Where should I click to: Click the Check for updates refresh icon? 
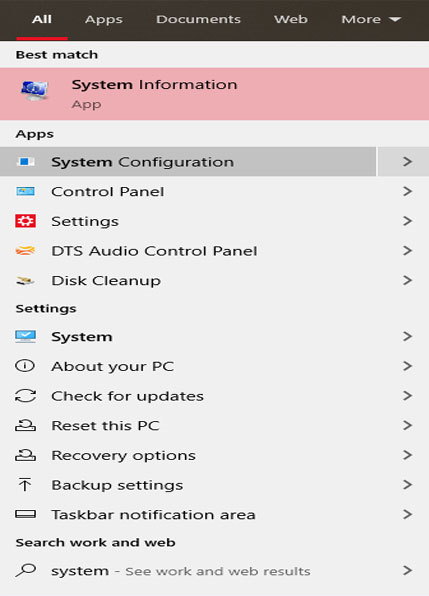click(25, 396)
